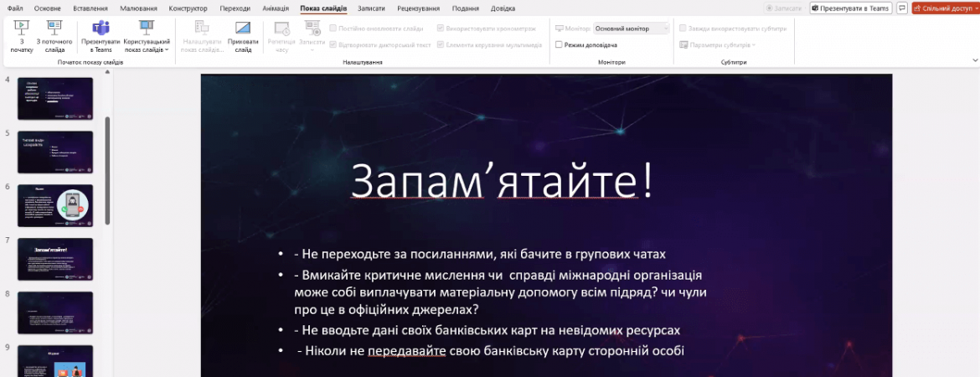Open the Довідка tab
This screenshot has width=980, height=377.
click(503, 8)
